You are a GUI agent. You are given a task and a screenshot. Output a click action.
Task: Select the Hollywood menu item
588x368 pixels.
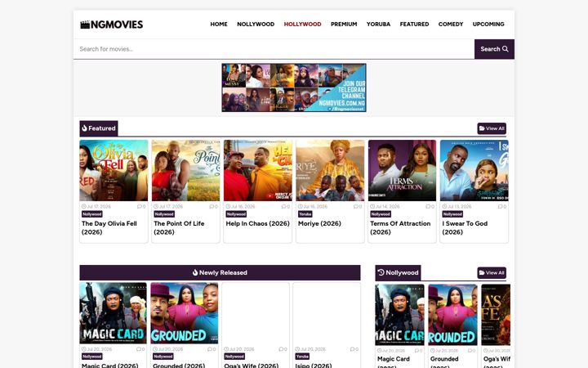pos(303,24)
